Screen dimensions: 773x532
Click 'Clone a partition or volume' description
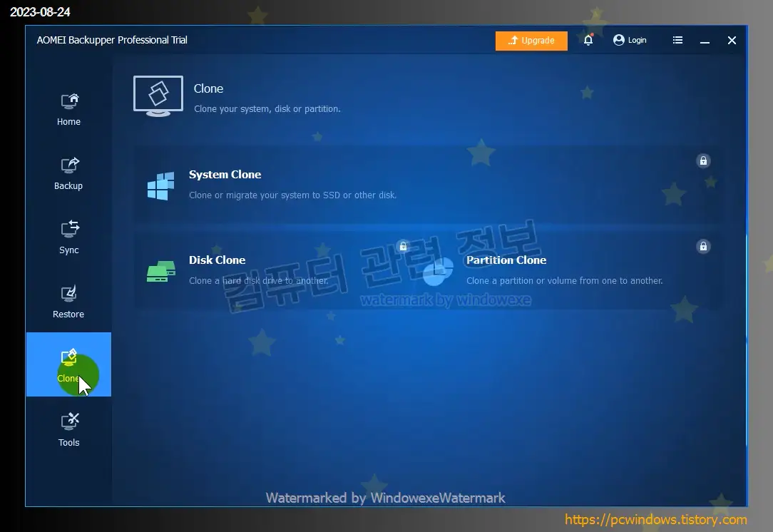point(565,280)
